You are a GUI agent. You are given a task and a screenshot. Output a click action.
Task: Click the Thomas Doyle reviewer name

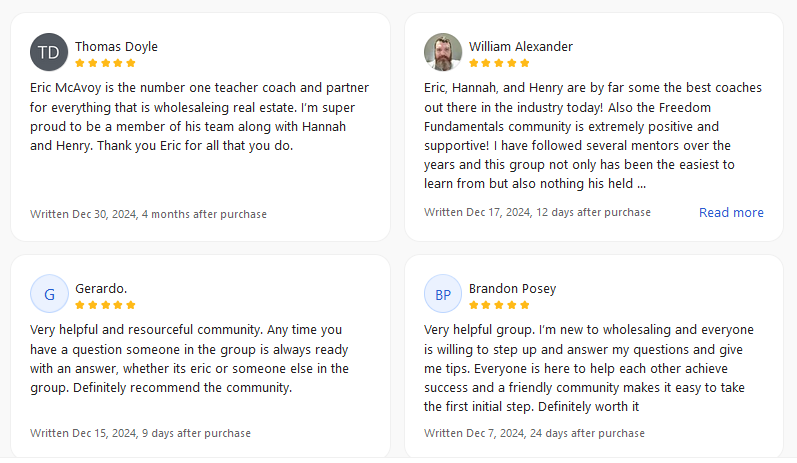coord(116,46)
